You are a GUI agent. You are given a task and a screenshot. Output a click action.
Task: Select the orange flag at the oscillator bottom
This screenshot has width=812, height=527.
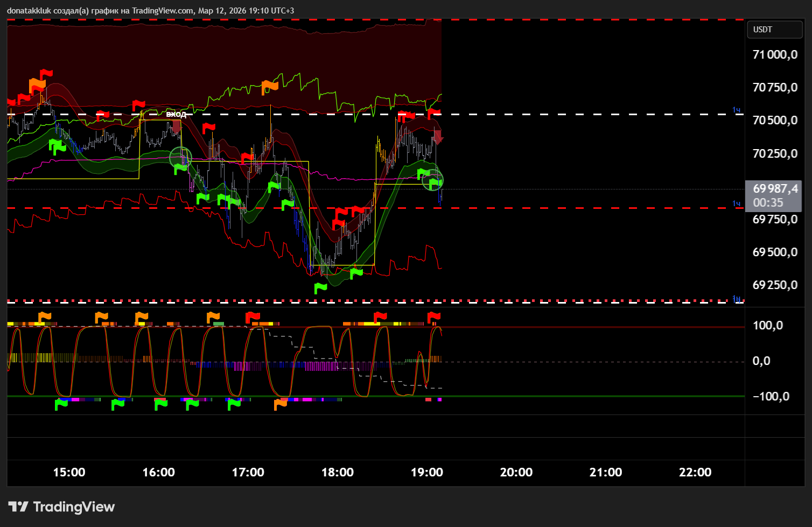[x=281, y=404]
